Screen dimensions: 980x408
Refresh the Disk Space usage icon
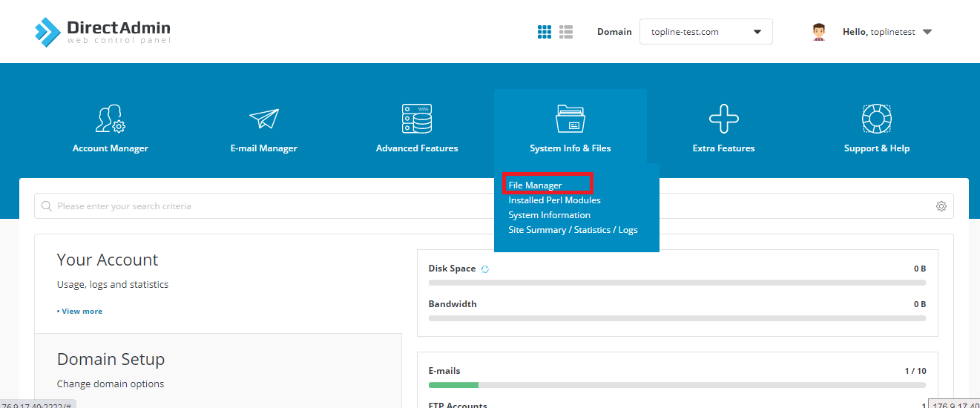coord(485,269)
